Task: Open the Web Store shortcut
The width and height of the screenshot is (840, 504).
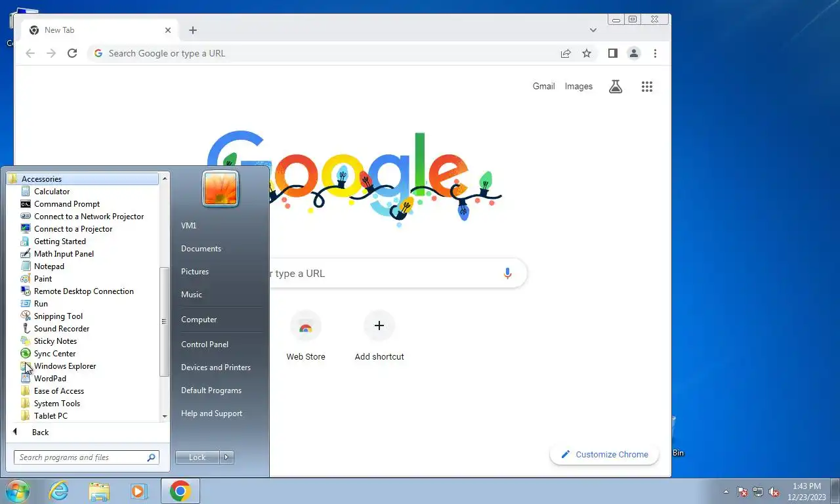Action: coord(306,336)
